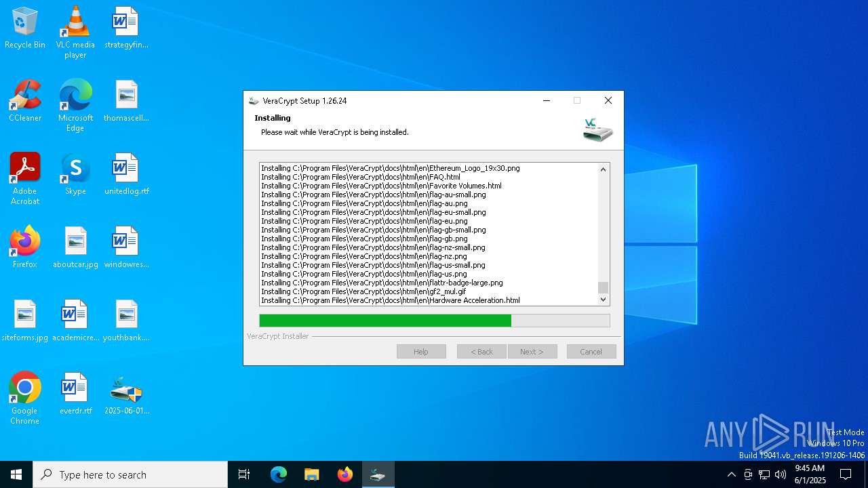868x488 pixels.
Task: Select log line for flag-gb.png
Action: point(364,239)
